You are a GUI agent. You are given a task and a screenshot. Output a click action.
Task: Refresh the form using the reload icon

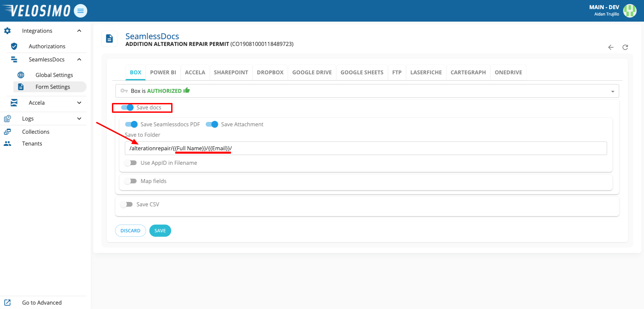pyautogui.click(x=625, y=47)
